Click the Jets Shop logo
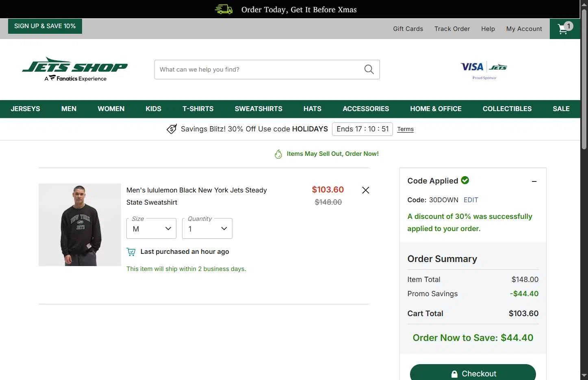 [x=75, y=69]
